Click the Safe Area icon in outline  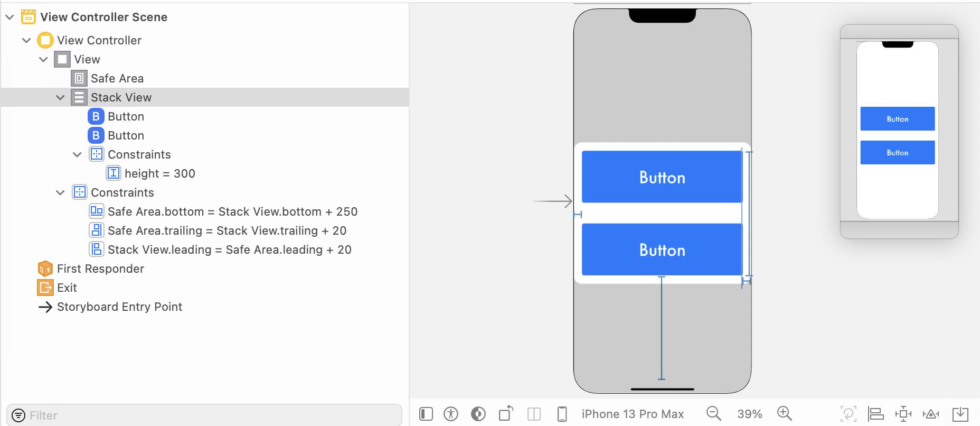pos(79,78)
